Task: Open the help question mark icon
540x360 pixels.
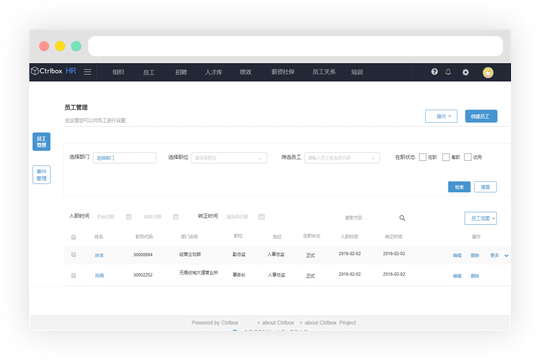Action: 434,72
